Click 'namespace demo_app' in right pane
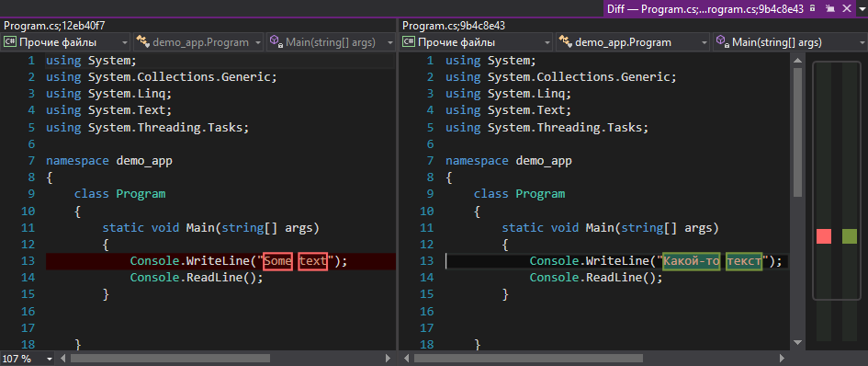Viewport: 868px width, 366px height. [x=508, y=161]
